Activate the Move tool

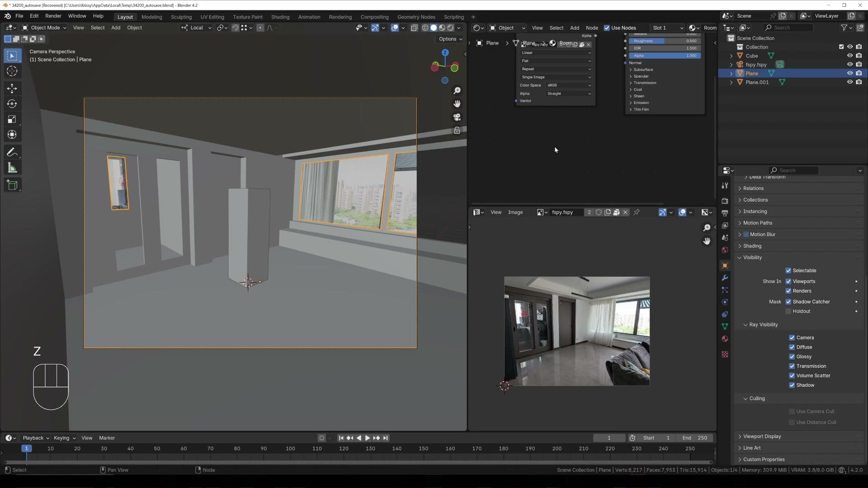(x=12, y=88)
